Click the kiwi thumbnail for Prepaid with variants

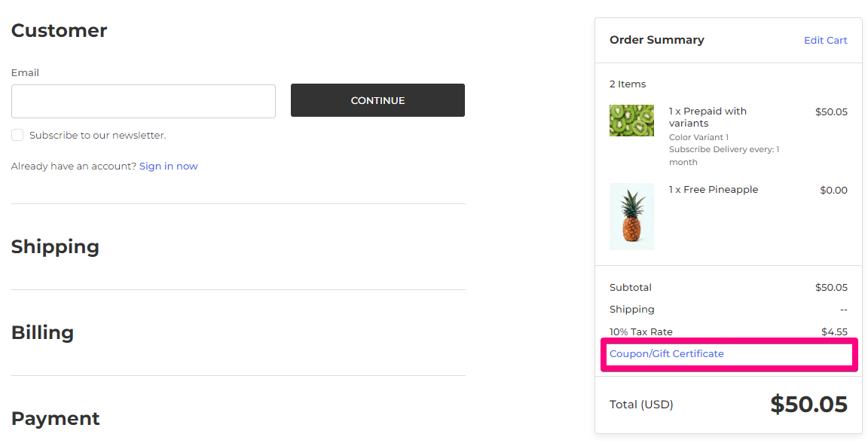[x=631, y=120]
